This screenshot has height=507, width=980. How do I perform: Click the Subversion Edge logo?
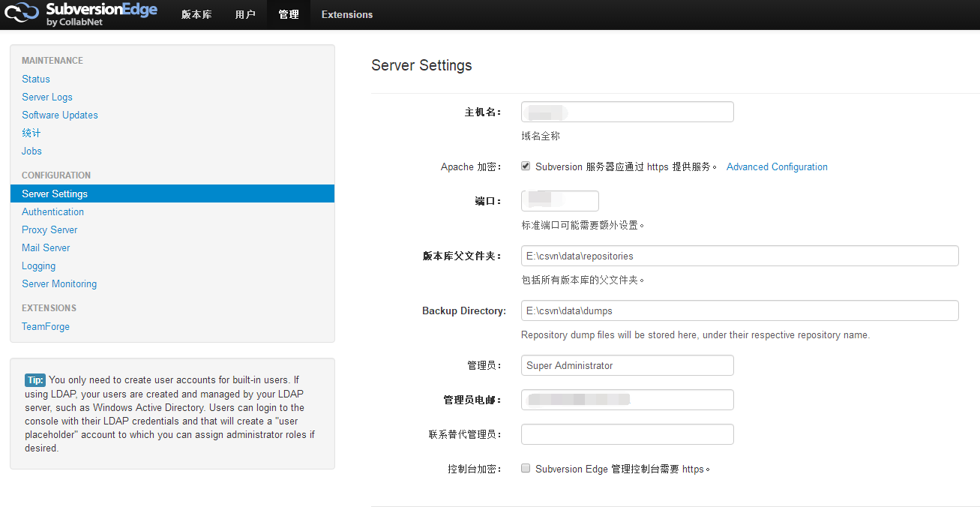coord(81,14)
